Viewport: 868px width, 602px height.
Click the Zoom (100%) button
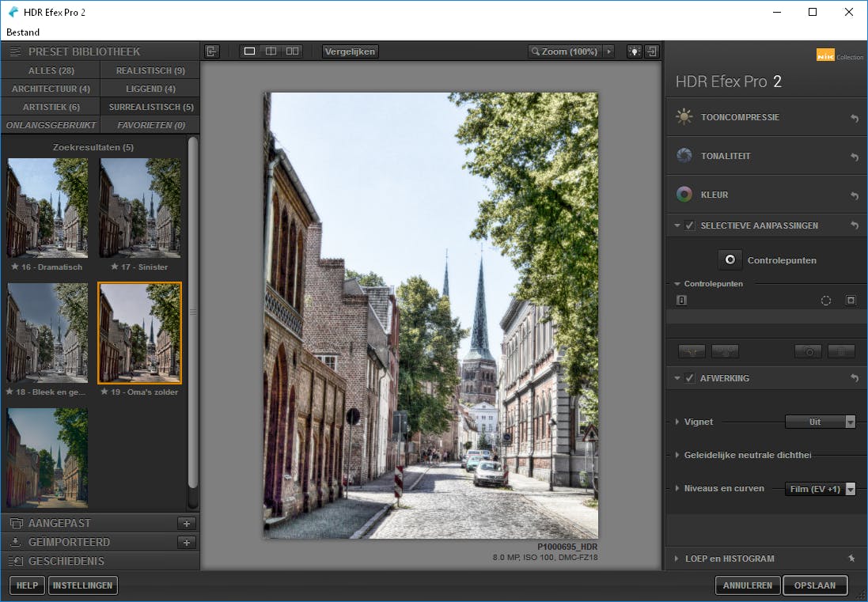pos(565,51)
